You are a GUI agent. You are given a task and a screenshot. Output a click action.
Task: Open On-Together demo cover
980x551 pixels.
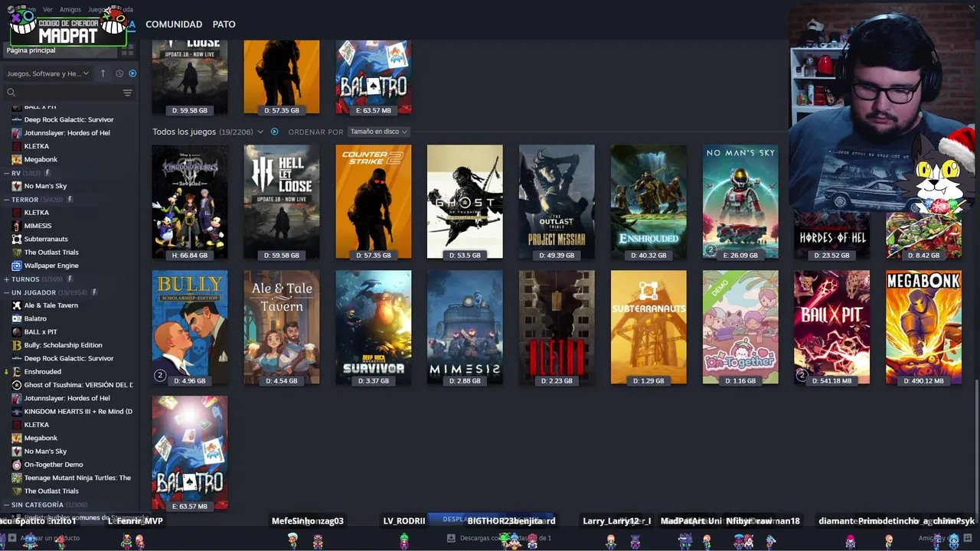click(x=740, y=328)
